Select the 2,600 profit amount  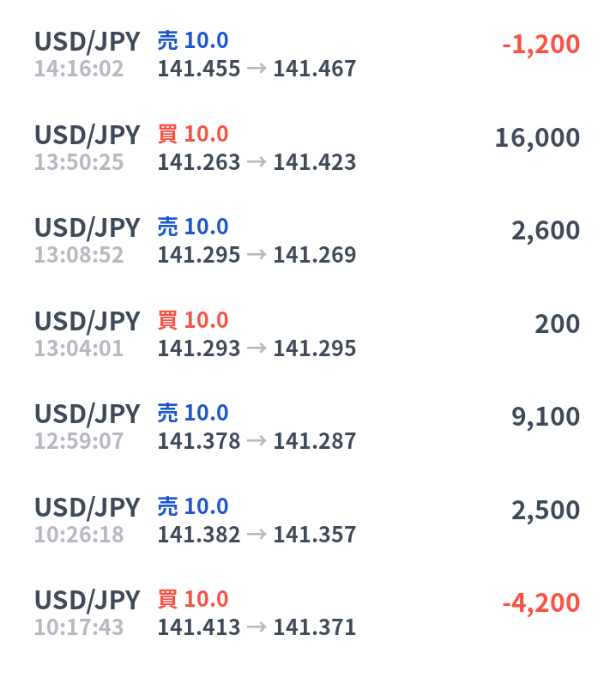coord(546,231)
